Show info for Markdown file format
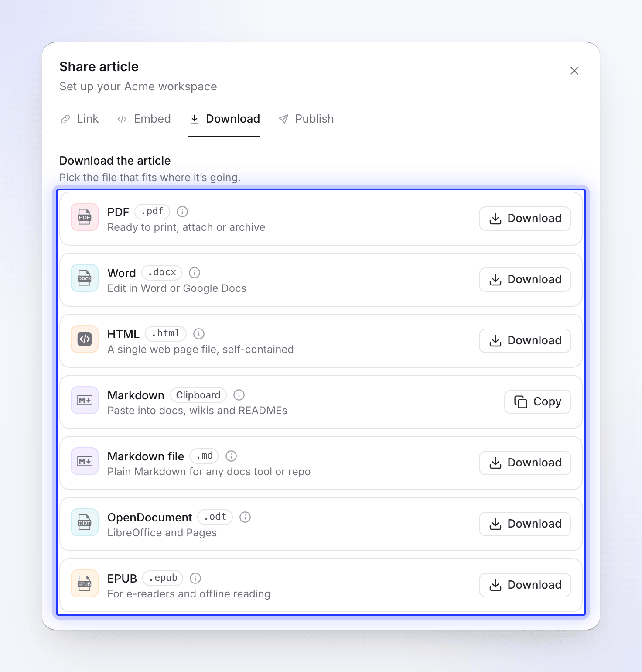Screen dimensions: 642x672 231,456
